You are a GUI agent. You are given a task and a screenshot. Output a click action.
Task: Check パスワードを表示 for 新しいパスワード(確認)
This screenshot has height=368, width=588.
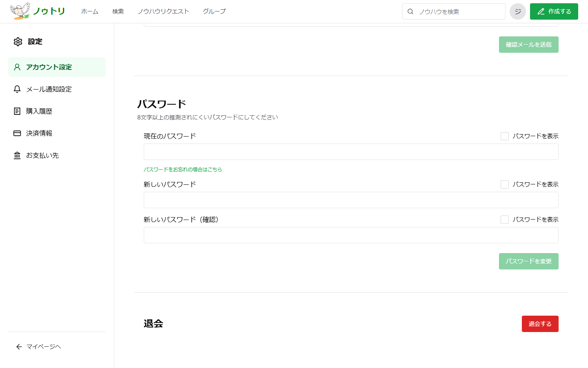[505, 220]
